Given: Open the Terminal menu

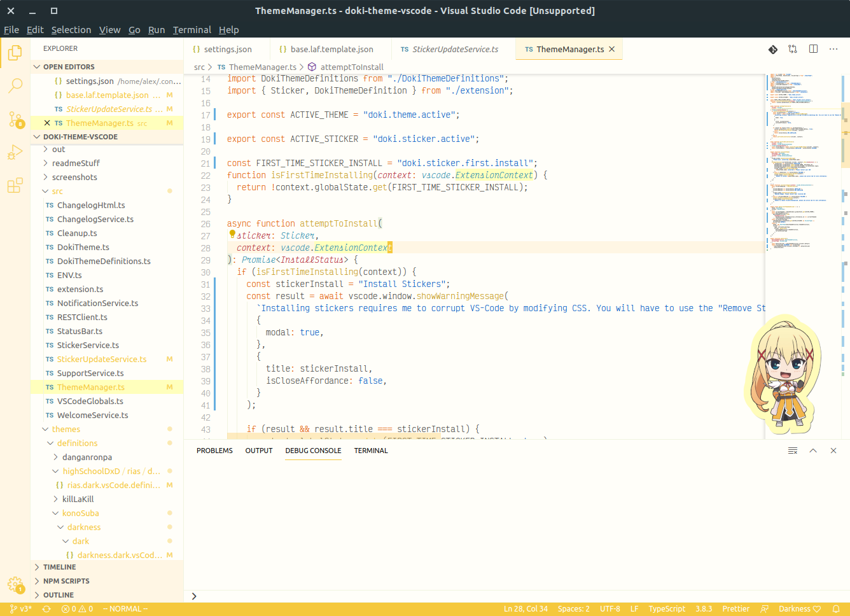Looking at the screenshot, I should 192,30.
